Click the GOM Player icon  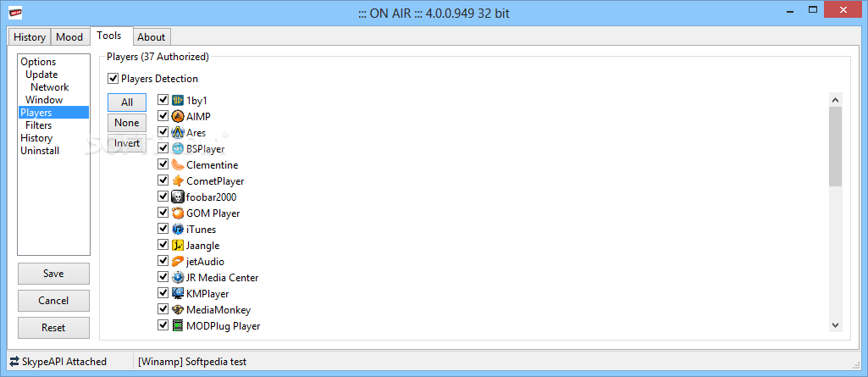pyautogui.click(x=178, y=213)
